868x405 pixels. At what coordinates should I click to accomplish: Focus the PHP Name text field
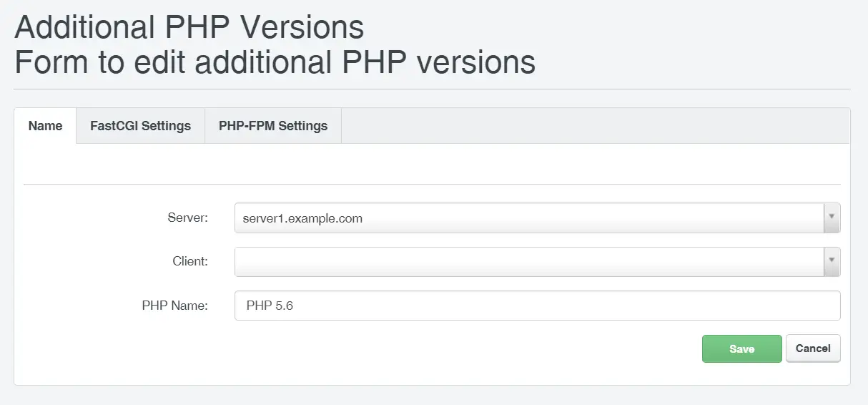pyautogui.click(x=537, y=306)
